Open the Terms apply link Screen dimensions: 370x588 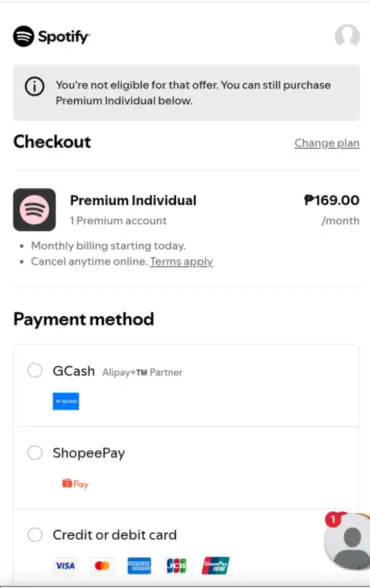coord(181,261)
